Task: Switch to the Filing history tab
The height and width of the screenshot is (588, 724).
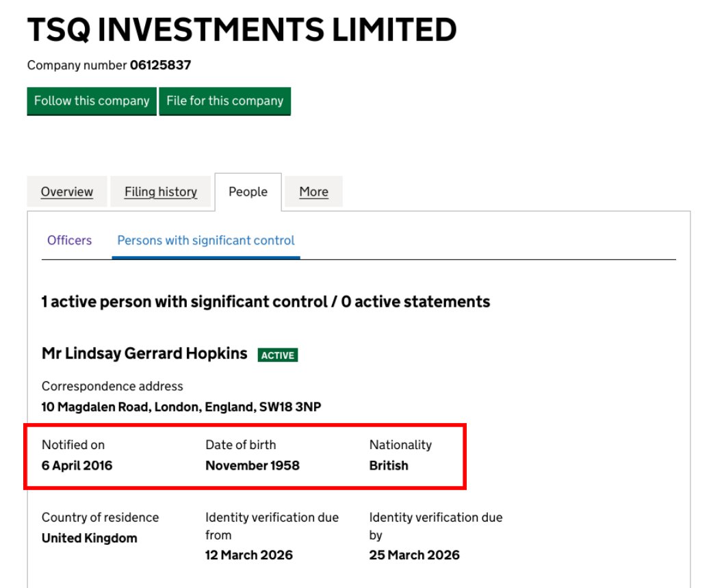Action: pyautogui.click(x=161, y=192)
